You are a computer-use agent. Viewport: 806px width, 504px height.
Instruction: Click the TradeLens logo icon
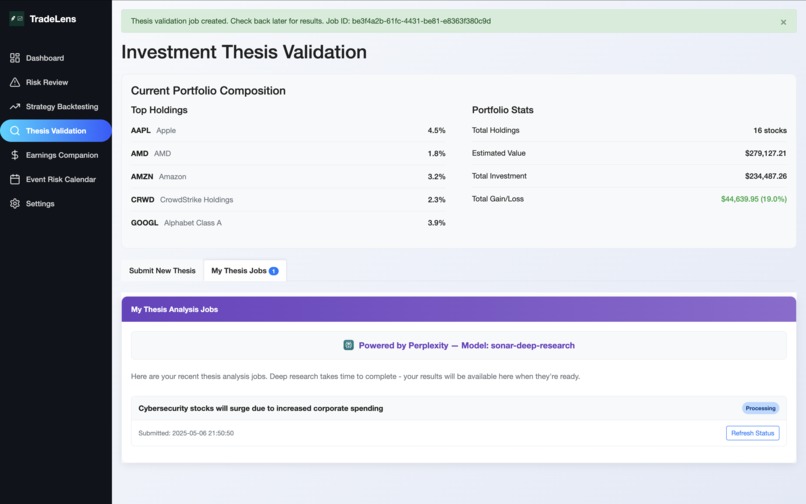(x=16, y=19)
